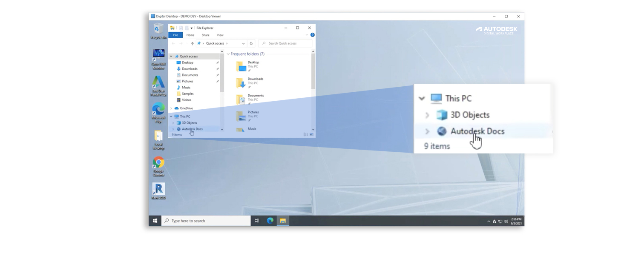Expand the OneDrive tree node
Viewport: 644px width, 264px height.
click(170, 108)
